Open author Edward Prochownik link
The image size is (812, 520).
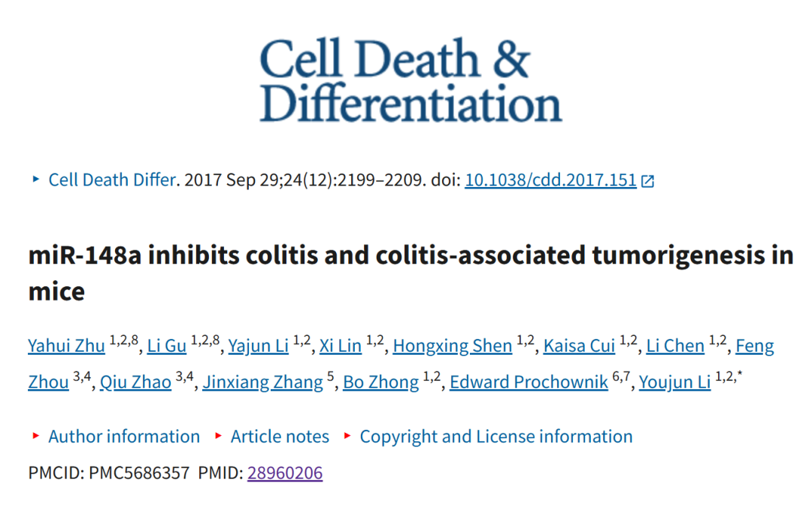coord(529,382)
